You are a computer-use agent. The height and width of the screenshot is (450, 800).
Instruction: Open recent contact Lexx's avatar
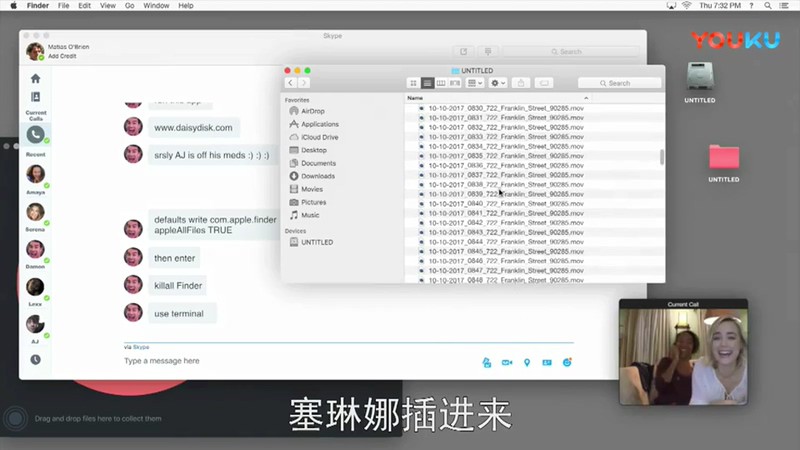click(x=35, y=287)
